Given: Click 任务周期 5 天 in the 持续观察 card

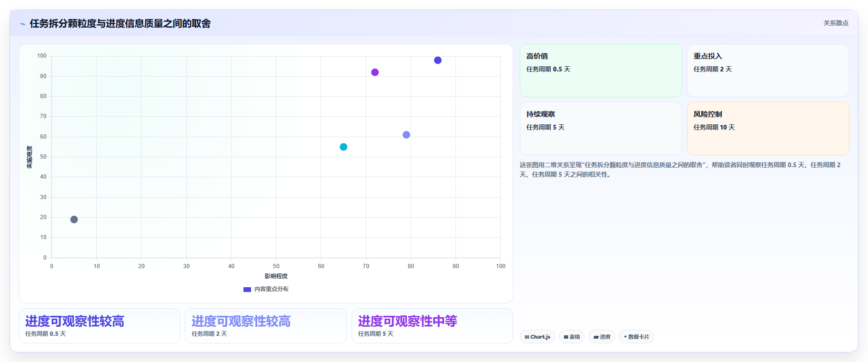Looking at the screenshot, I should click(545, 127).
